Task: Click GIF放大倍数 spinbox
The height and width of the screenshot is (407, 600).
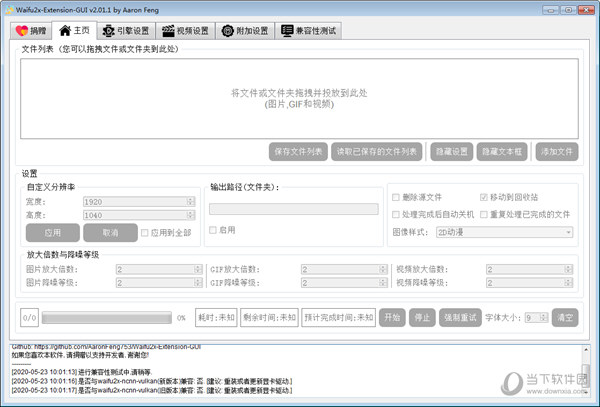Action: point(344,269)
